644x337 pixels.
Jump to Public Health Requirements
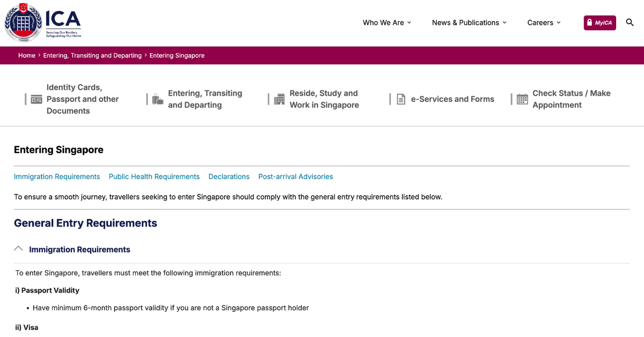pyautogui.click(x=154, y=177)
